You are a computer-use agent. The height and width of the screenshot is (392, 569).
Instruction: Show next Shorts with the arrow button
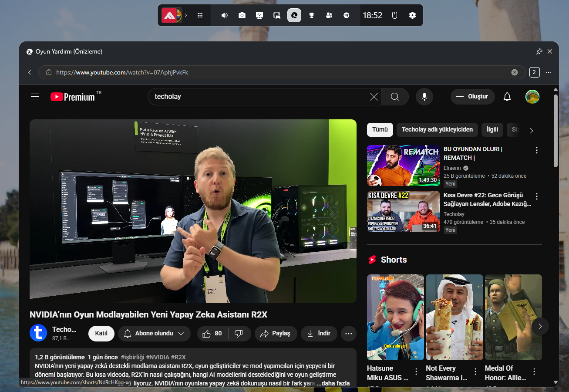click(x=540, y=326)
